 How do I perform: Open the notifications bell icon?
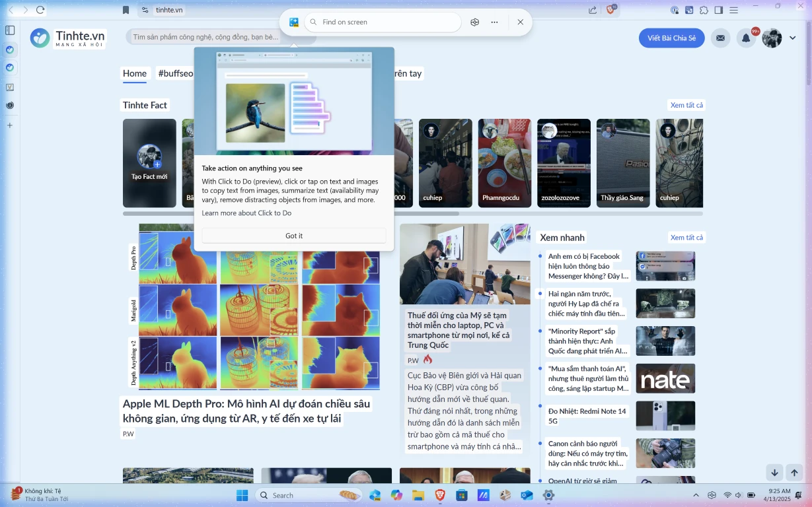coord(746,38)
